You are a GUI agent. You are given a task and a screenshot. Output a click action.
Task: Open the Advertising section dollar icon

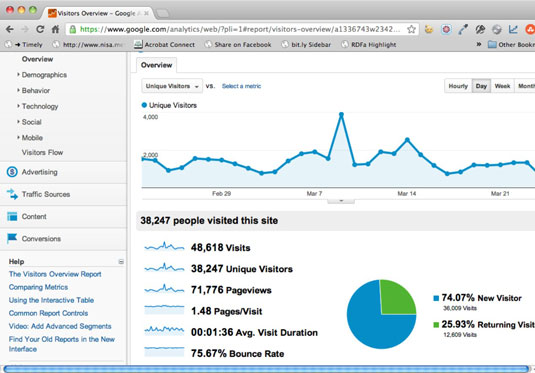(12, 172)
